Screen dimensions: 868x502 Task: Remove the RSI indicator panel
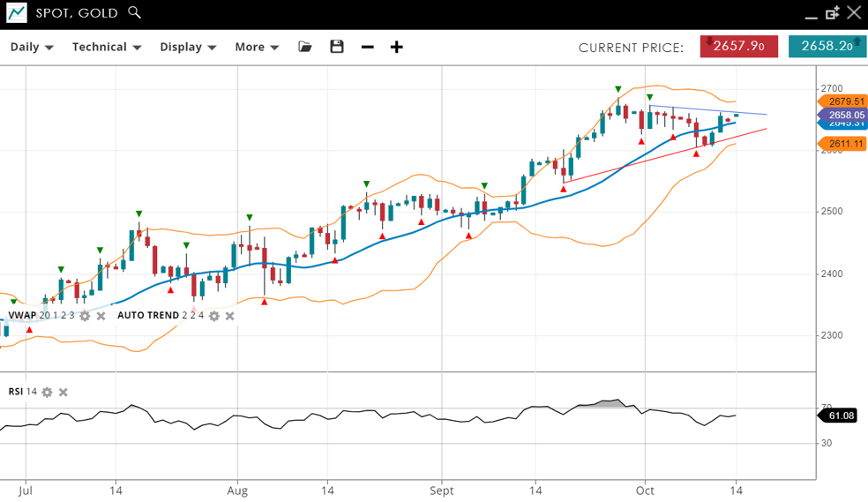point(64,392)
